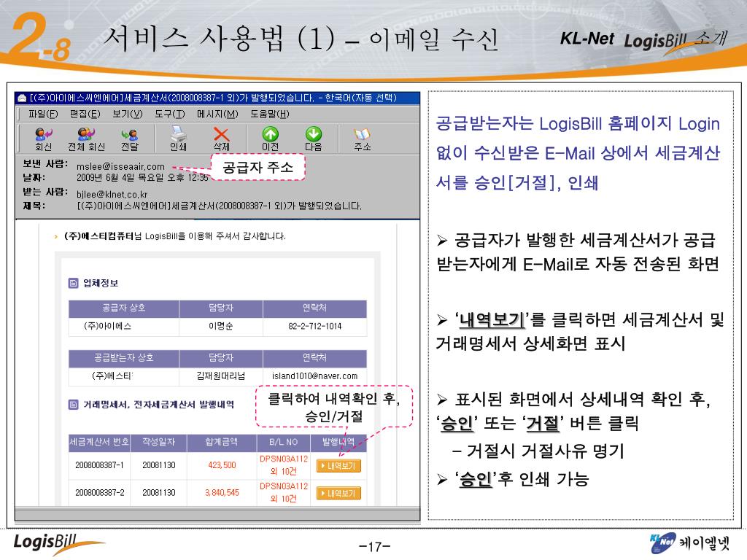
Task: Click the 거래명세서 section heading icon
Action: pos(73,405)
